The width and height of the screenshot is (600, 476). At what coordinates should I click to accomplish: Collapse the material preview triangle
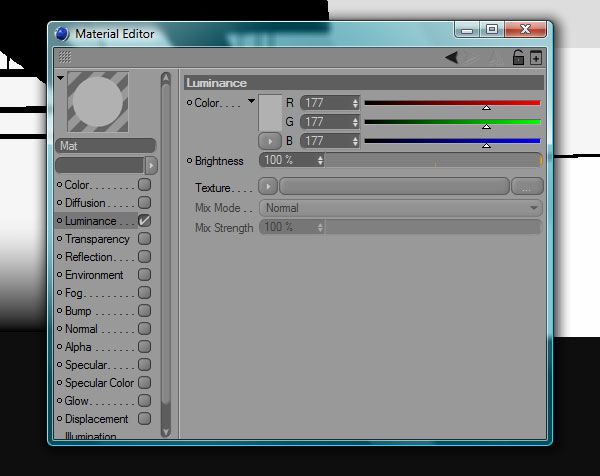[60, 78]
